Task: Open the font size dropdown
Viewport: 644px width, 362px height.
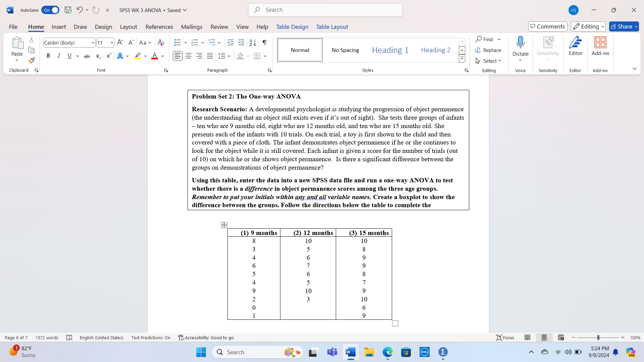Action: coord(112,43)
